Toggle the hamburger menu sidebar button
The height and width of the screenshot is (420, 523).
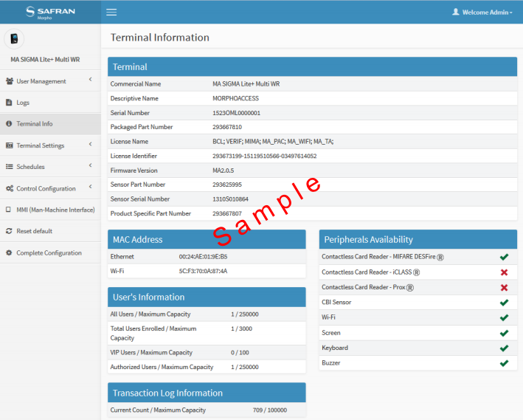[111, 13]
